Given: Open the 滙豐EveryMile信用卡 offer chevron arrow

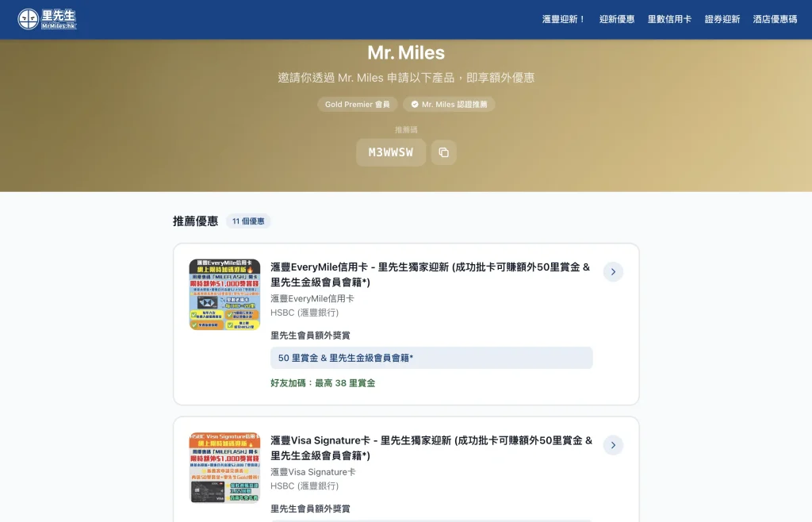Looking at the screenshot, I should (x=613, y=272).
